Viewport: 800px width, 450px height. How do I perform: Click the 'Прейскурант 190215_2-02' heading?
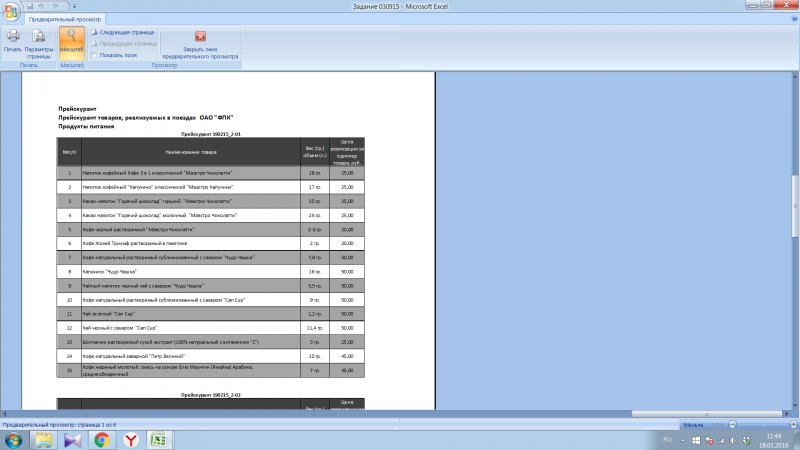tap(211, 395)
